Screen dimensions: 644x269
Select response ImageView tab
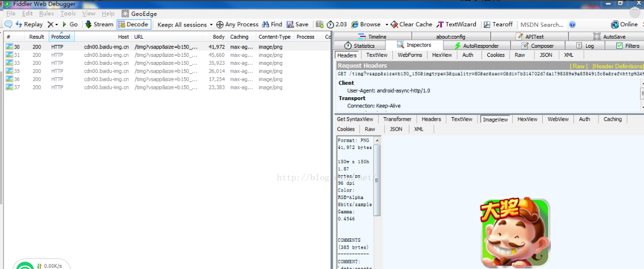(x=495, y=119)
